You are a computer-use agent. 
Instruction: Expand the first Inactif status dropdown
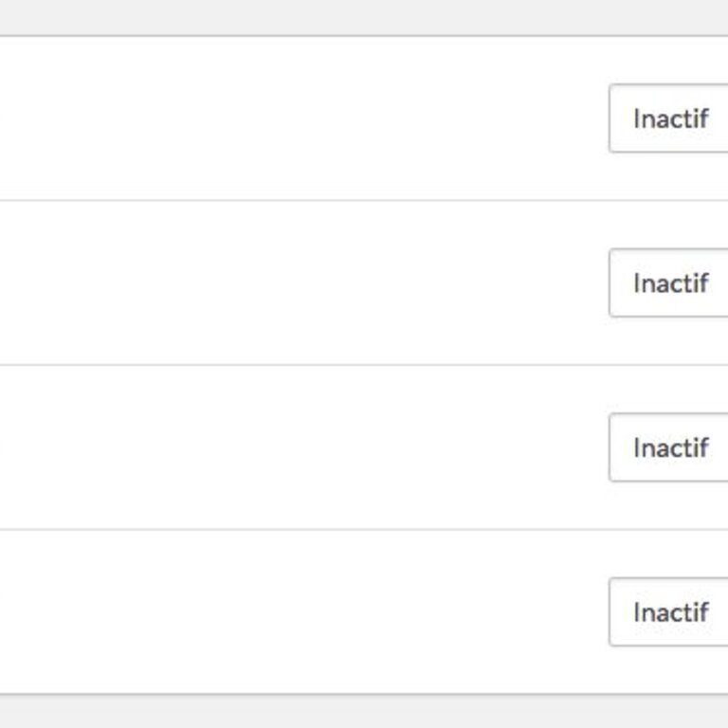(x=669, y=118)
